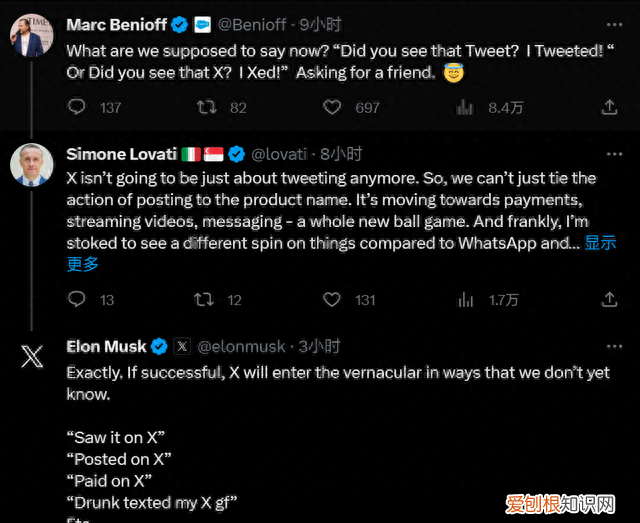Open Marc Benioff's profile picture

pos(31,36)
